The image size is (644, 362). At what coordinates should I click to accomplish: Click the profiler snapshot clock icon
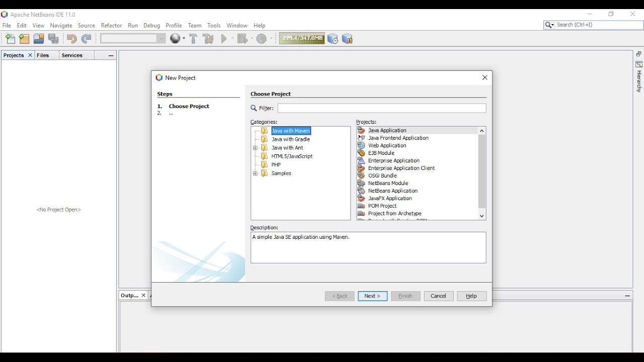click(333, 39)
